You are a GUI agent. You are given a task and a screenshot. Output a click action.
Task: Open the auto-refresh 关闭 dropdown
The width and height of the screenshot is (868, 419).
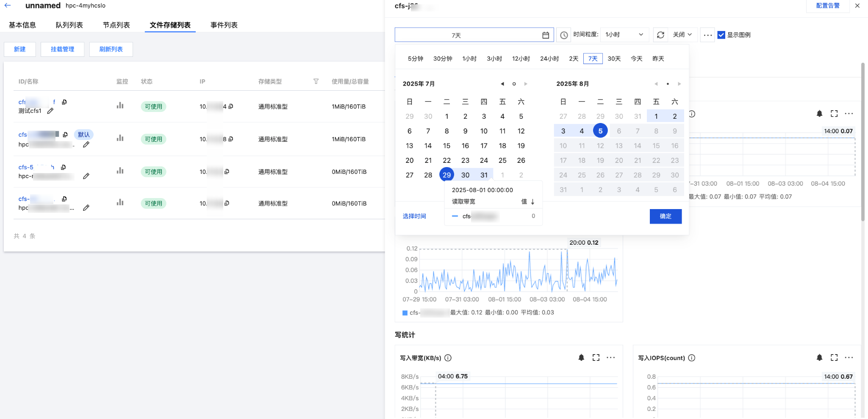[682, 35]
